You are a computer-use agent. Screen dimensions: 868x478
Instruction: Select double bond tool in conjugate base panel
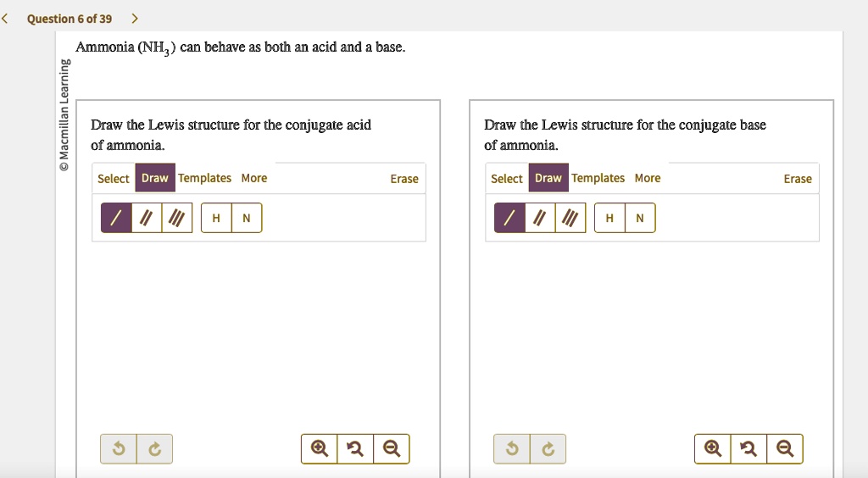click(540, 218)
